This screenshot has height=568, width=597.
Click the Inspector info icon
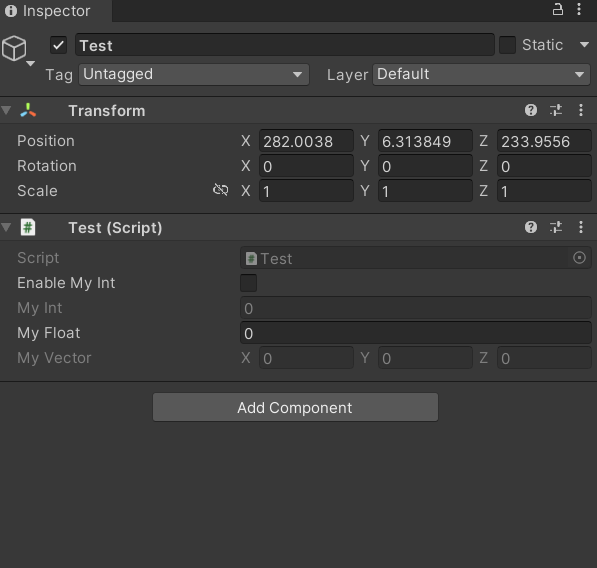point(11,11)
